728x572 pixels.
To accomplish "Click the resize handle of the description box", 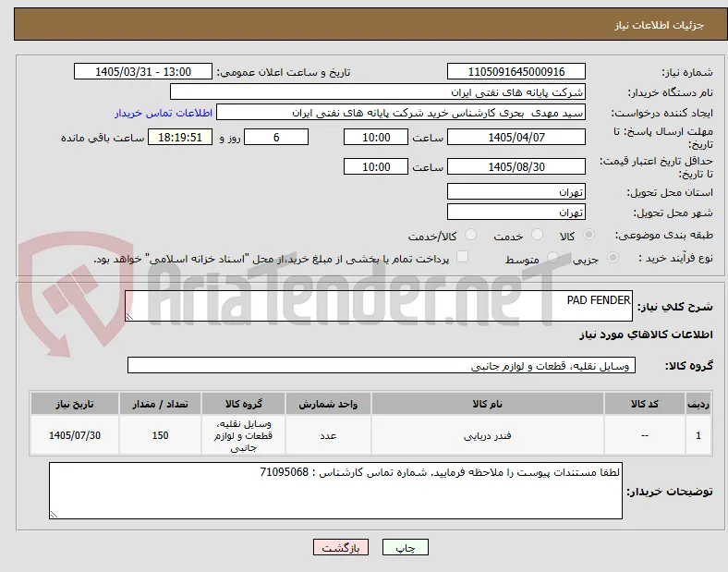I will 129,317.
